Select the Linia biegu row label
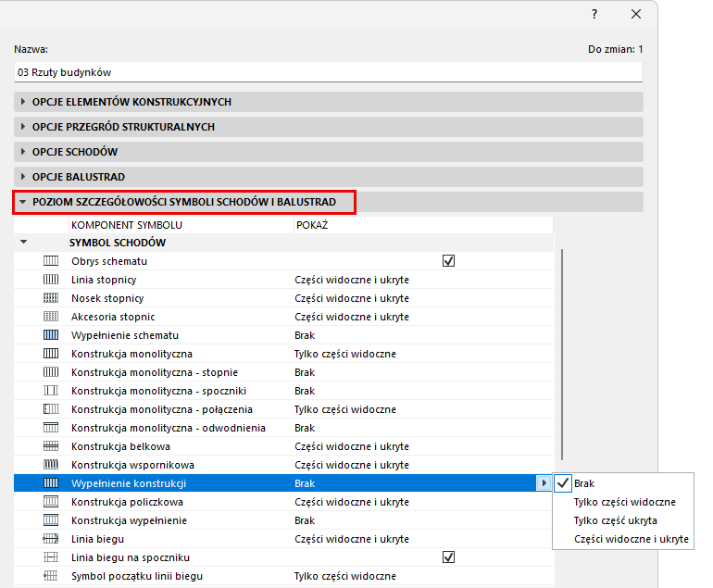Screen dimensions: 713x588 [x=97, y=539]
